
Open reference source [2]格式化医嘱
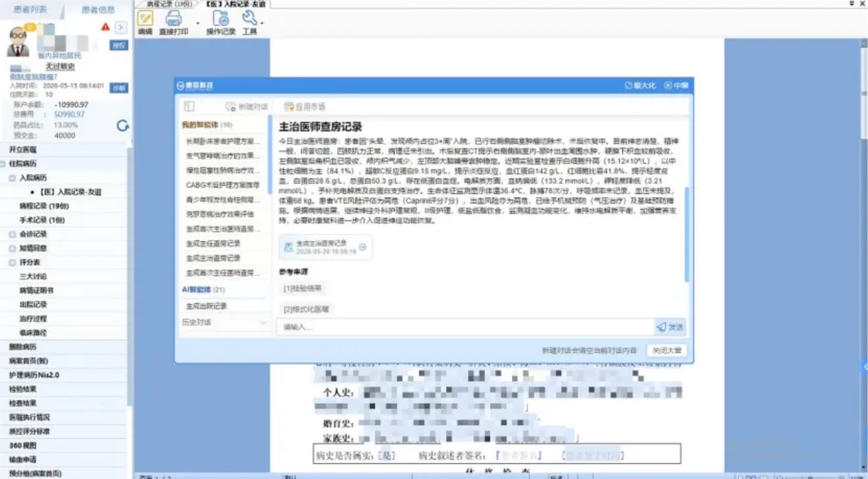click(x=306, y=309)
